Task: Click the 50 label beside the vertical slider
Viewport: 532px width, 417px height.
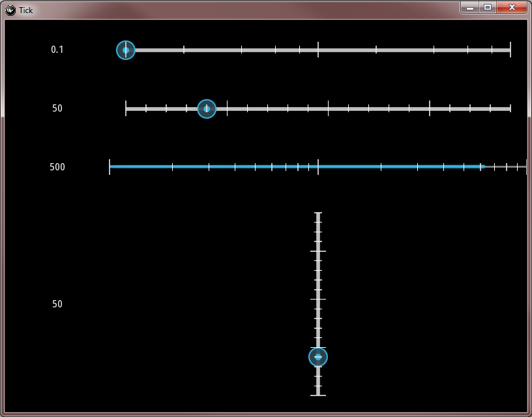Action: pyautogui.click(x=57, y=304)
